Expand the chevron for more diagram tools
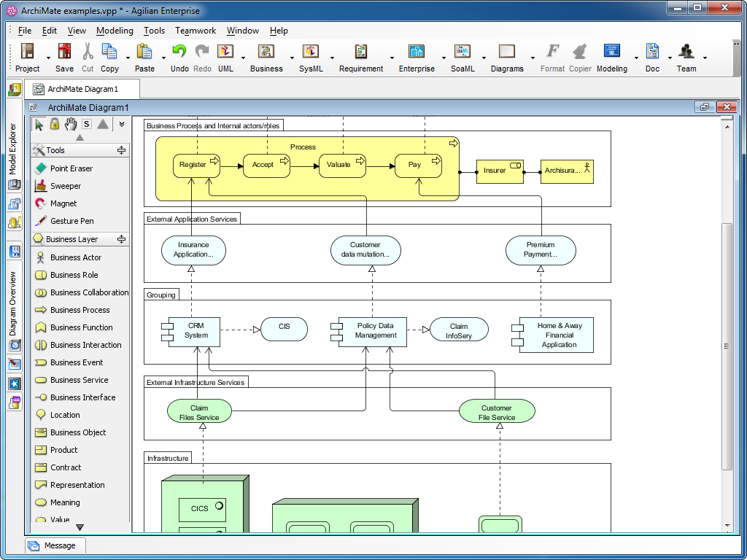Viewport: 747px width, 560px height. click(121, 124)
